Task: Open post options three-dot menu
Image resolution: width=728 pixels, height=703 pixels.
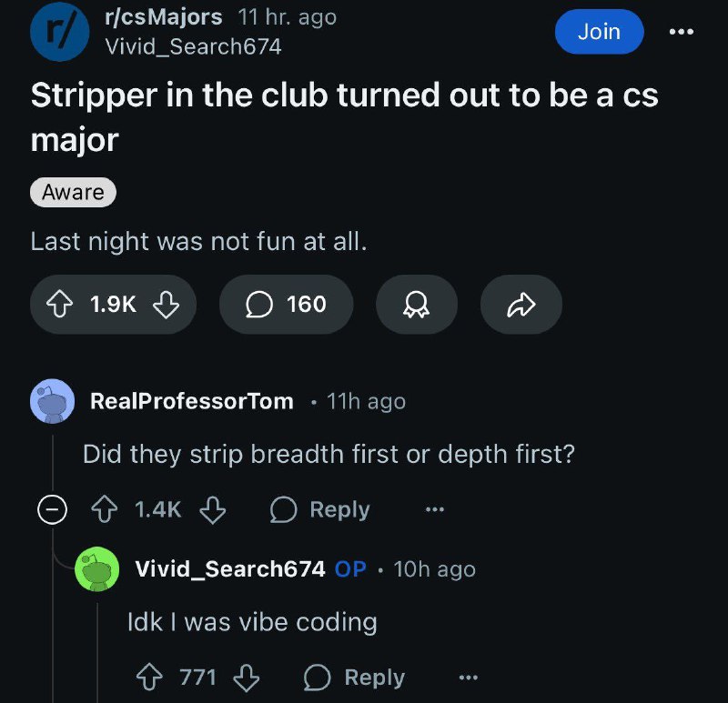Action: click(x=682, y=32)
